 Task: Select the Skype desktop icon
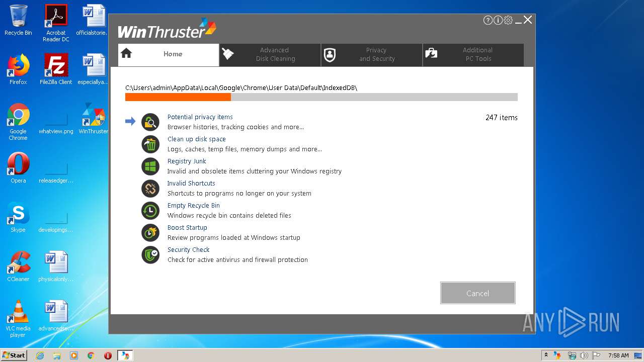[18, 218]
